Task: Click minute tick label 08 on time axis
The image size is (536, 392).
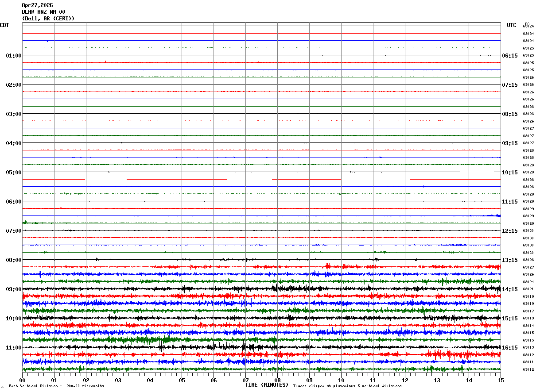Action: [x=277, y=380]
